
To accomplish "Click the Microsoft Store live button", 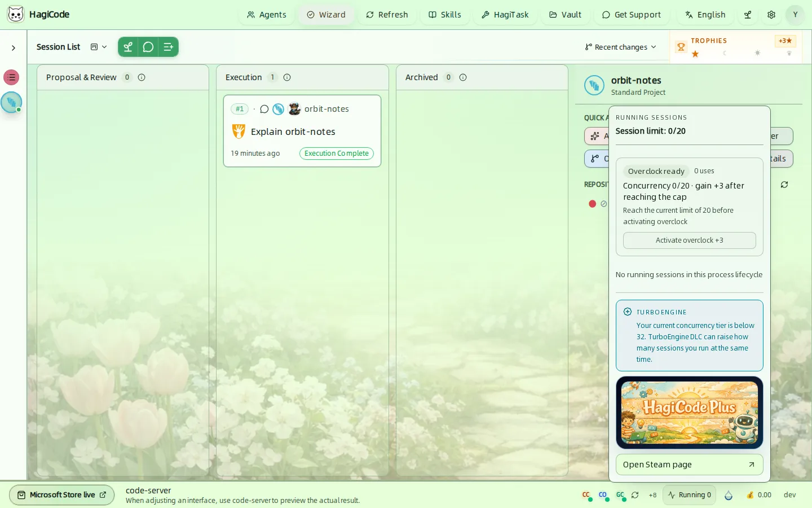I will (62, 495).
